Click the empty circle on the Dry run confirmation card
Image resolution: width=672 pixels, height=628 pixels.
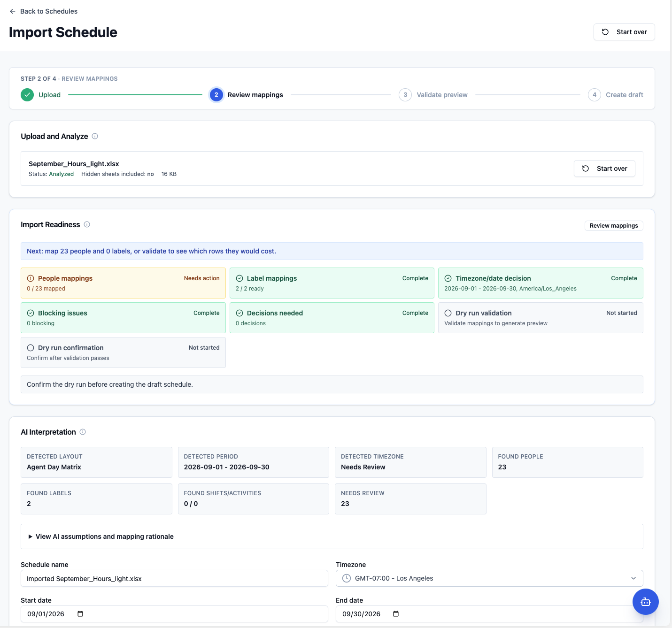point(31,348)
